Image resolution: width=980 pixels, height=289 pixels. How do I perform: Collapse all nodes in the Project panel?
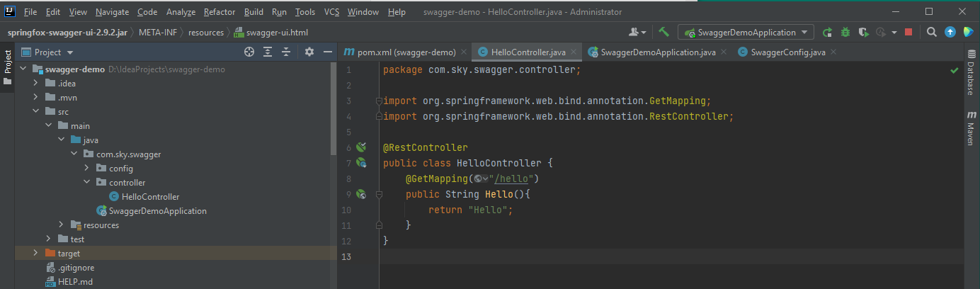tap(286, 52)
